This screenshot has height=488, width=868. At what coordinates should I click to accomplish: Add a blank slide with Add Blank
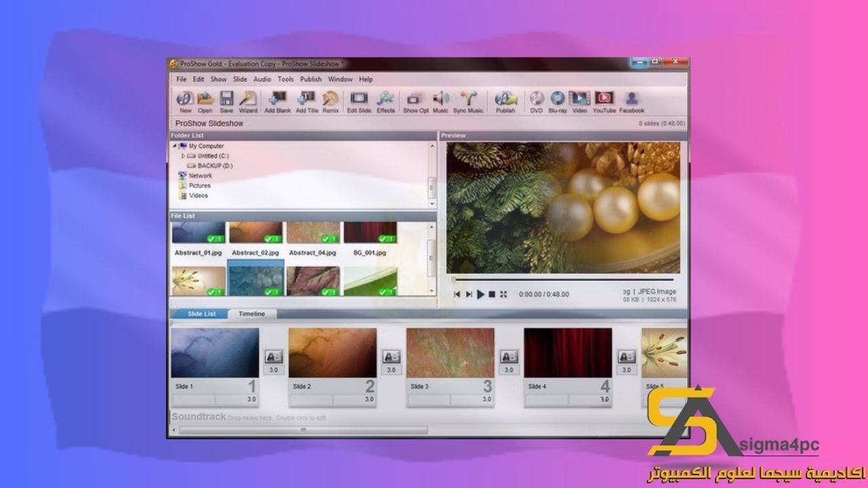click(277, 102)
